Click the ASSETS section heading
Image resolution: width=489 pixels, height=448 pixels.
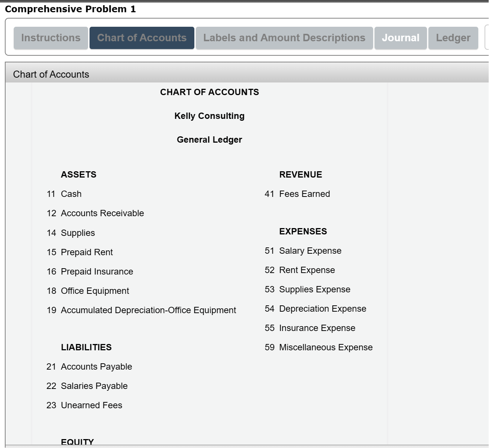tap(79, 175)
